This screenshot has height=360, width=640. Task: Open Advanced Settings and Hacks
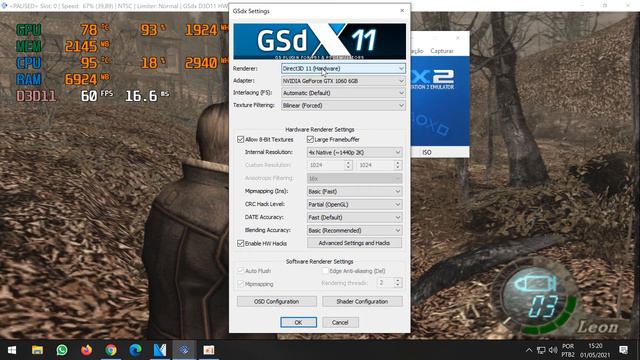(x=354, y=243)
